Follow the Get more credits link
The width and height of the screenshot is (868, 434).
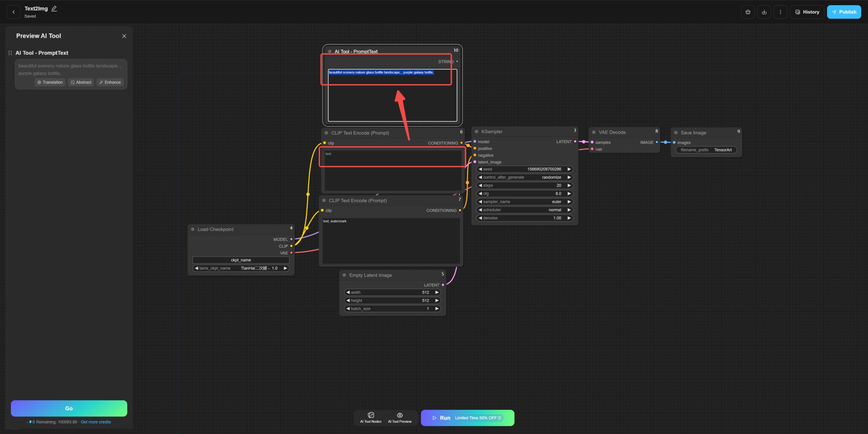pyautogui.click(x=96, y=422)
